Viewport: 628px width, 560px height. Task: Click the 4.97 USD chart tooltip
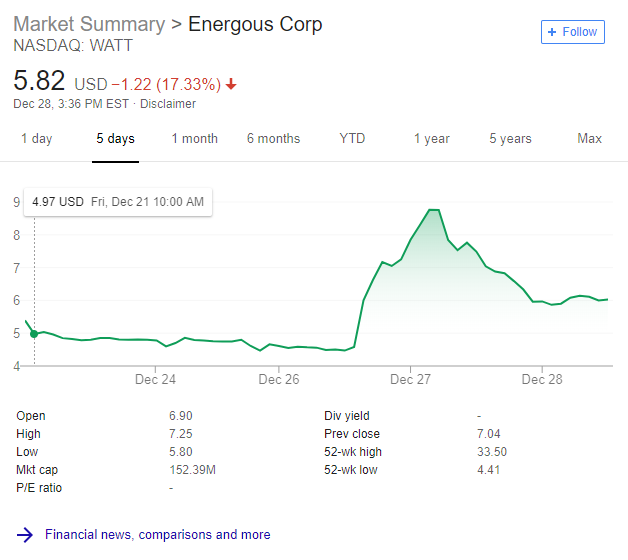pos(117,202)
